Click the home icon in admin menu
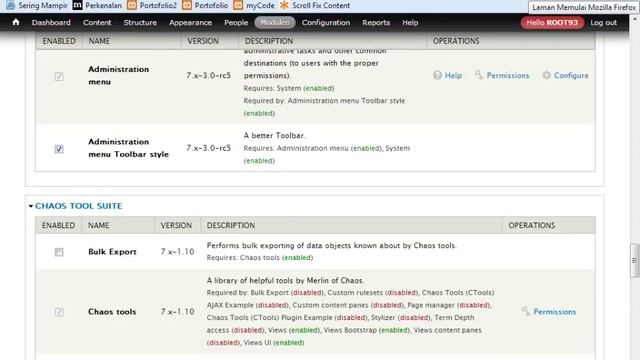The image size is (640, 360). coord(16,22)
